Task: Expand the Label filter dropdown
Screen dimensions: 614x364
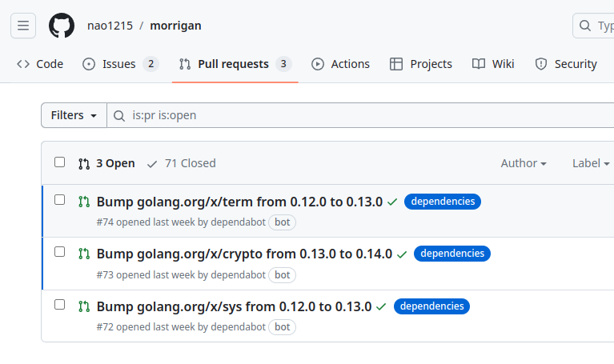Action: tap(591, 163)
